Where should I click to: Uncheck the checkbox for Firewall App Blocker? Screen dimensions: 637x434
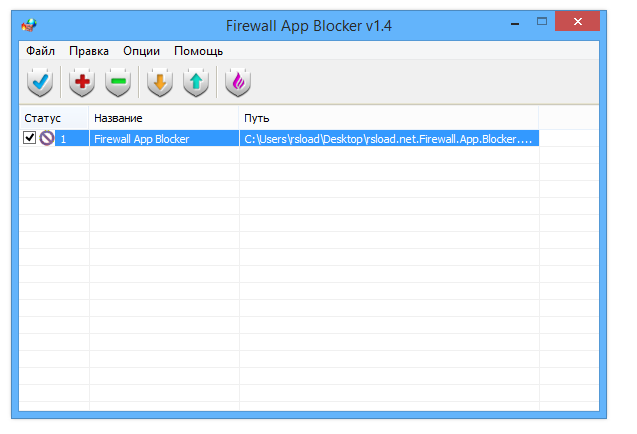30,139
